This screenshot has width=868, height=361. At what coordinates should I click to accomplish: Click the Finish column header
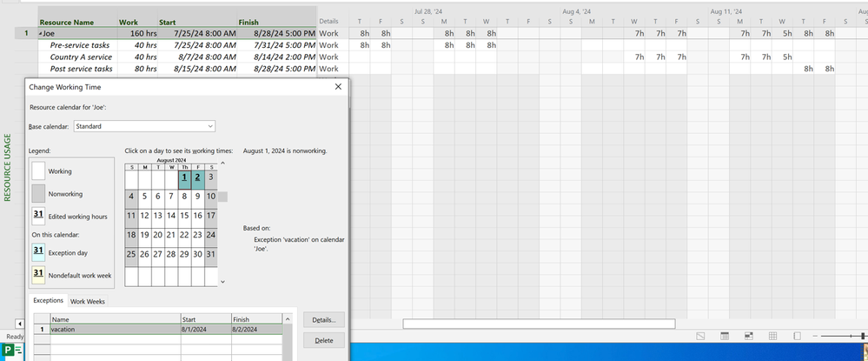[x=277, y=17]
